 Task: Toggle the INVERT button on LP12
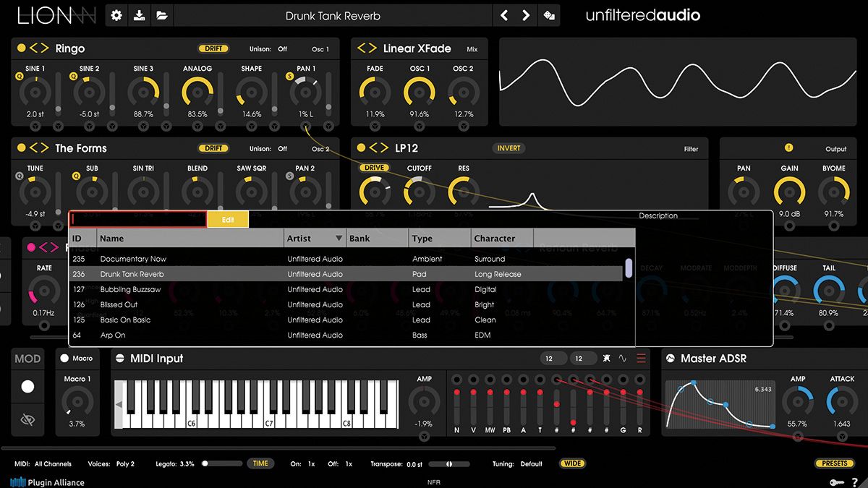coord(509,148)
